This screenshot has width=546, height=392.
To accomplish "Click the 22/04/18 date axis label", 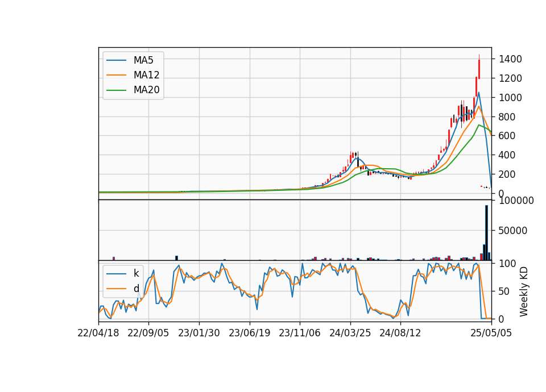I will (x=98, y=333).
